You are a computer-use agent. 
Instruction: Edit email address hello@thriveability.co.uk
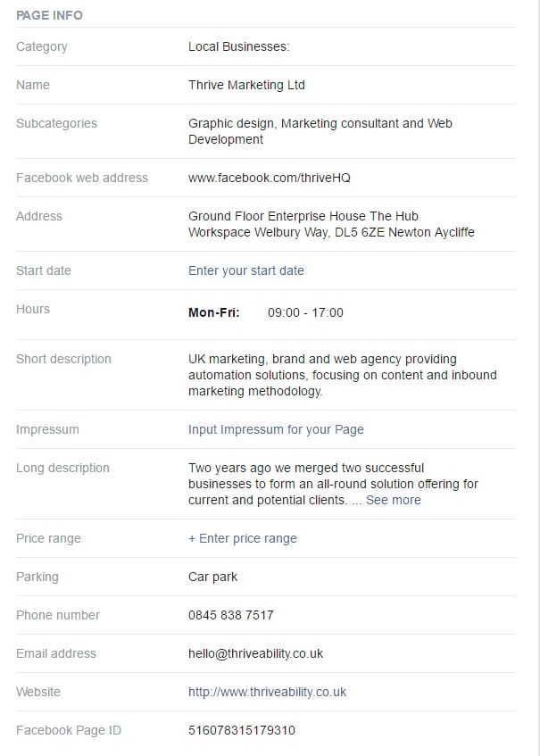[x=255, y=653]
